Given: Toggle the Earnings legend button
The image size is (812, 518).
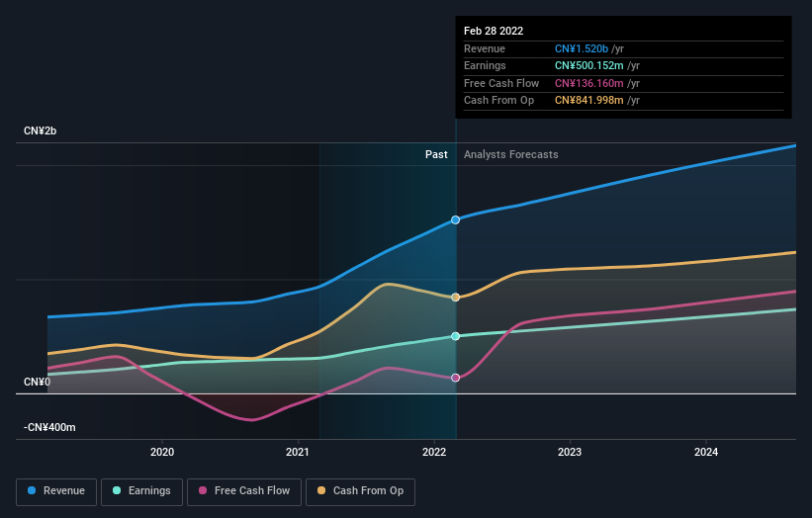Looking at the screenshot, I should (141, 491).
